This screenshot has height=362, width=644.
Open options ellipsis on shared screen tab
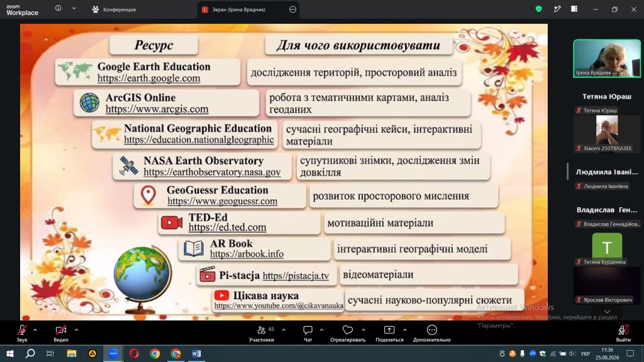pyautogui.click(x=292, y=9)
